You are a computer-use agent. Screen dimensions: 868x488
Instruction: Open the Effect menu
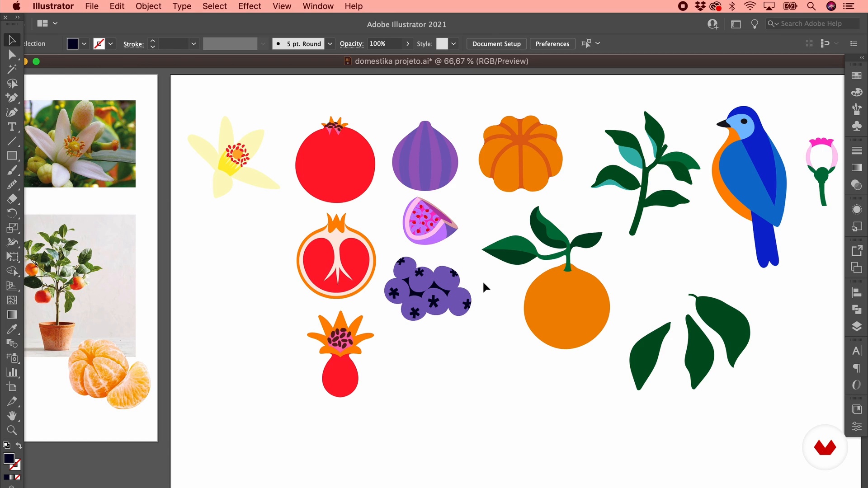click(x=250, y=6)
